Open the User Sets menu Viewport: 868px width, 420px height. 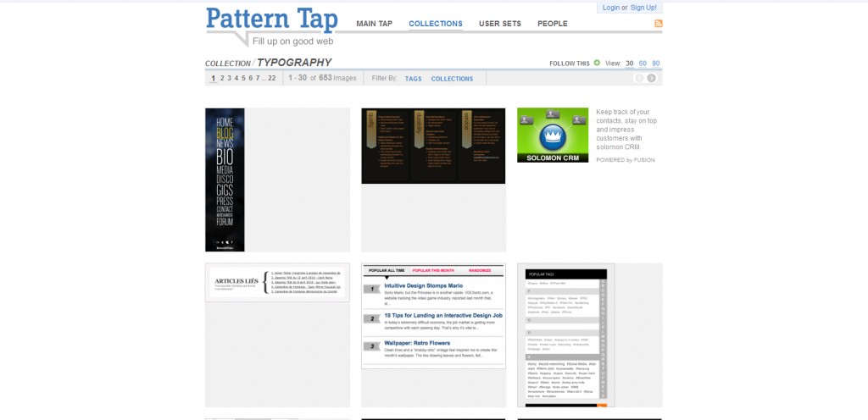(500, 24)
